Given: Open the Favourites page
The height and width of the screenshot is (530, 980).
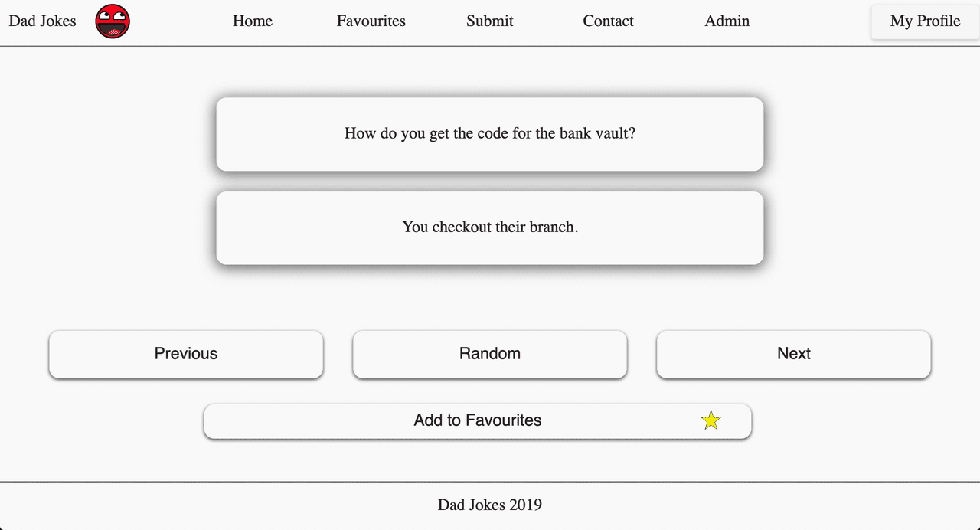Looking at the screenshot, I should tap(371, 21).
